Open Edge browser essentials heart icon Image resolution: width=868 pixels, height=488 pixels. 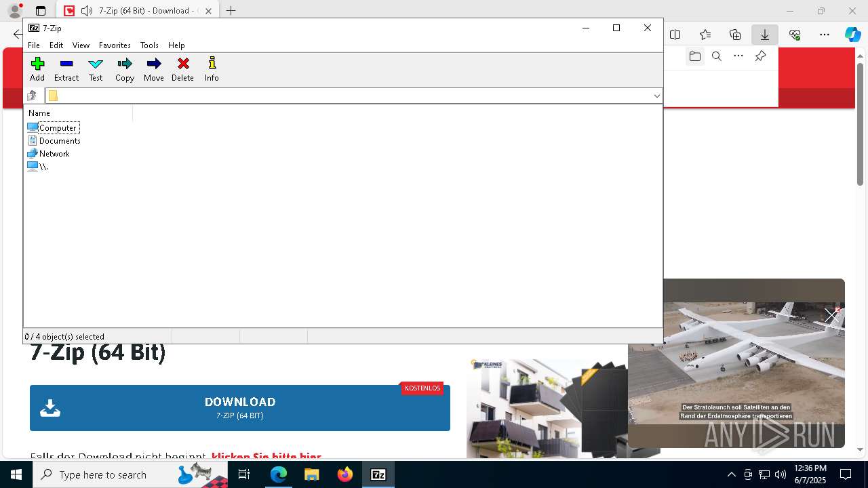click(795, 35)
